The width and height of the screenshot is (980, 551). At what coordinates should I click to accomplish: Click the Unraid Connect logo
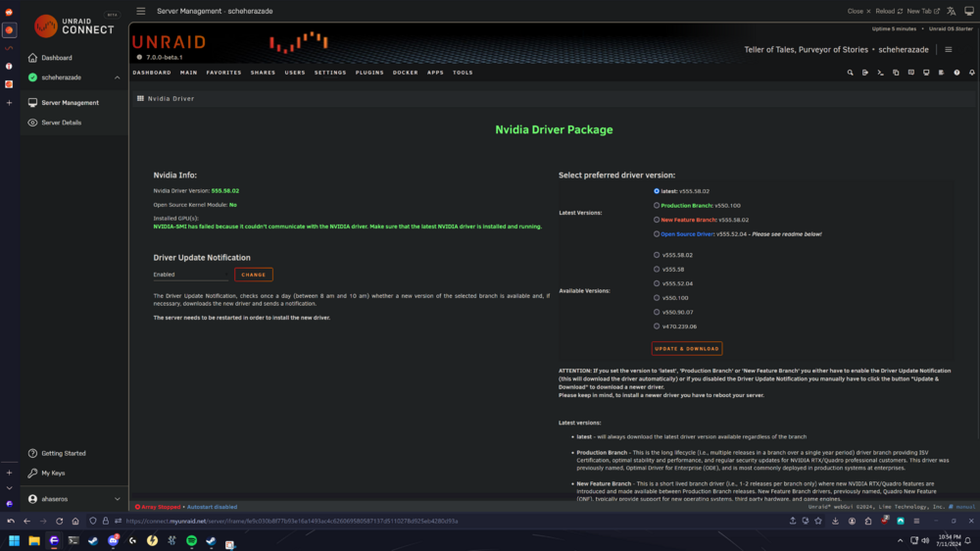tap(73, 26)
